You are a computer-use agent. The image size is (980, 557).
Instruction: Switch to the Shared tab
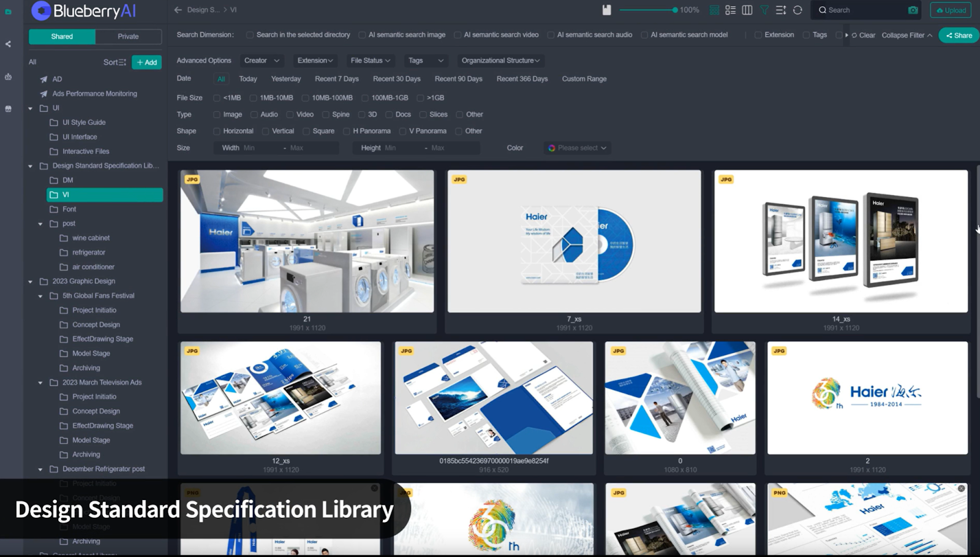[x=62, y=37]
